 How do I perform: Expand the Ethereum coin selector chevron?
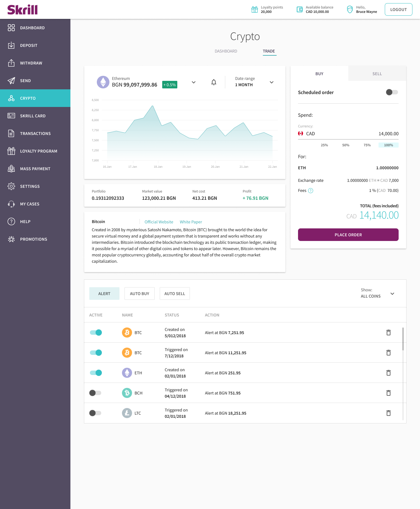point(194,82)
